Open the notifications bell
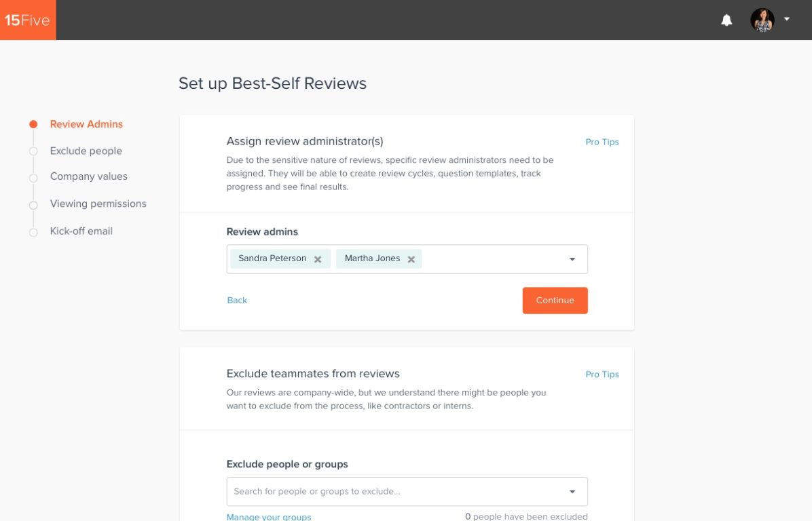Screen dimensions: 812x521 click(x=726, y=20)
